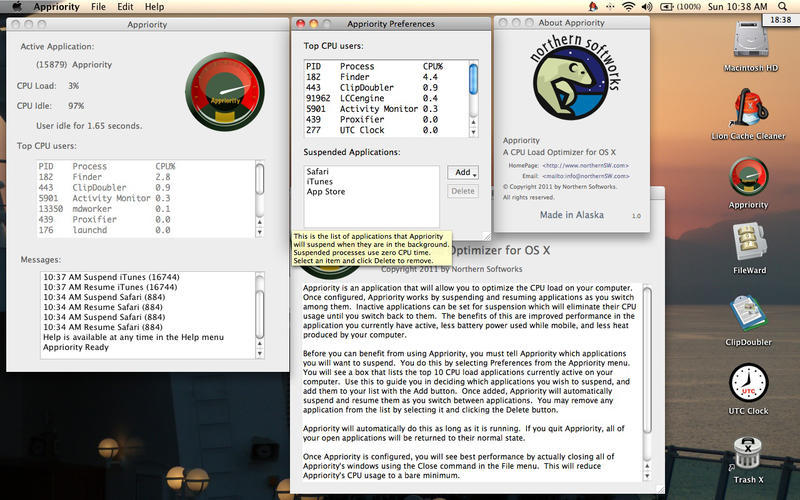Open the northernSW.com HomePage link
The width and height of the screenshot is (800, 500).
(586, 165)
